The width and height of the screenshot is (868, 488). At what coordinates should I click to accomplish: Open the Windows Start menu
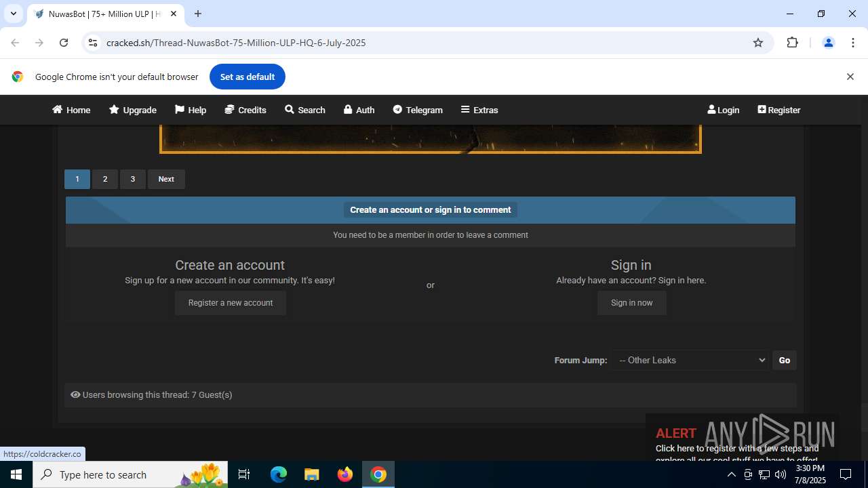16,474
